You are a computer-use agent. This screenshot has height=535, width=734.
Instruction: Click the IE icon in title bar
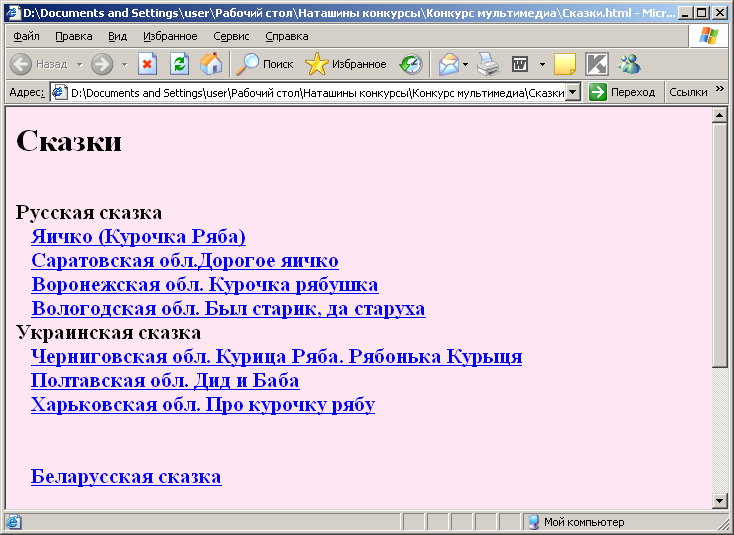[13, 13]
